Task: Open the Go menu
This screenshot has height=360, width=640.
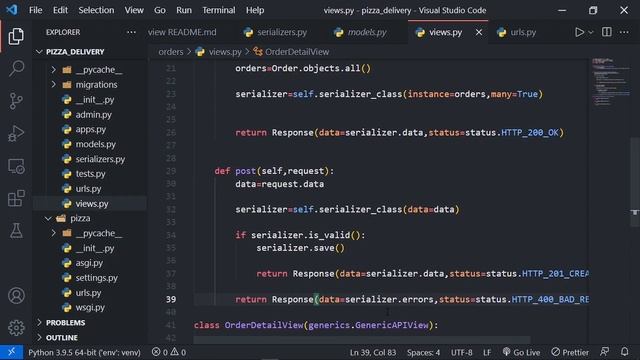Action: coord(160,10)
